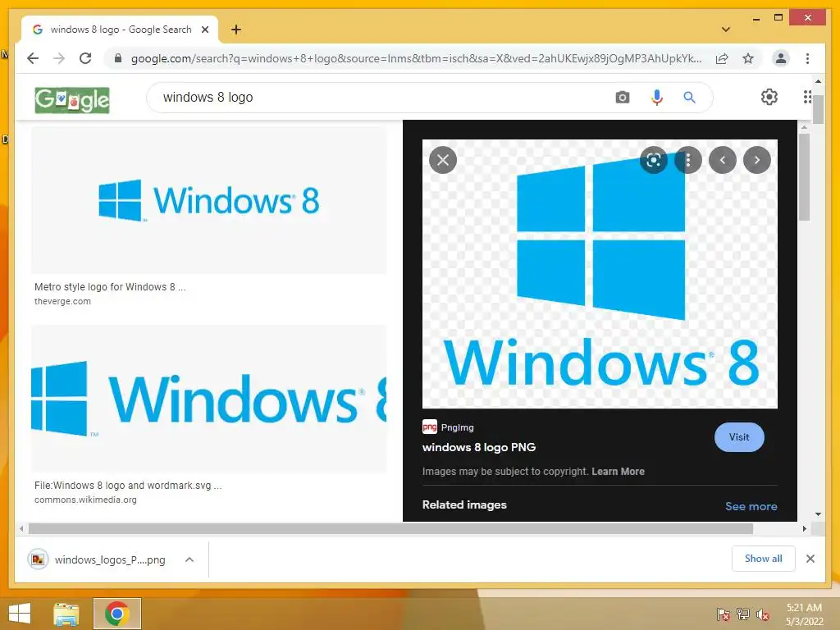Image resolution: width=840 pixels, height=630 pixels.
Task: Show next image in preview
Action: tap(757, 160)
